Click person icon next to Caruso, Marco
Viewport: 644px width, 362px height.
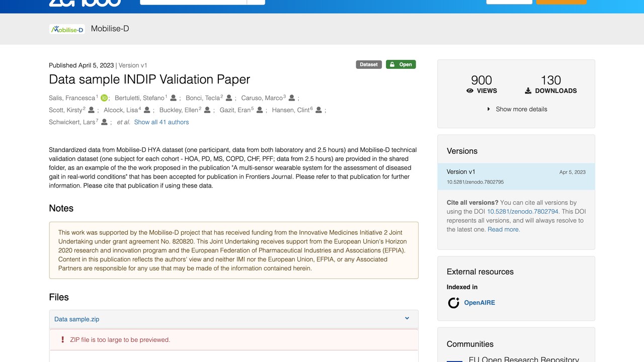[291, 98]
